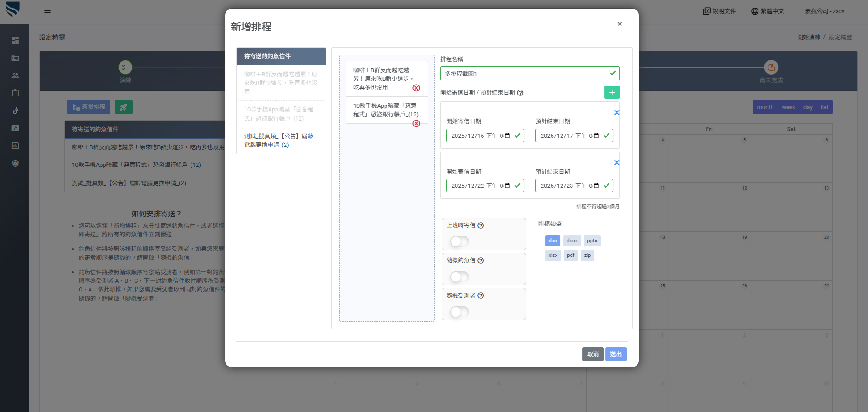Click the 排程名稱 input field
Viewport: 868px width, 412px height.
525,74
